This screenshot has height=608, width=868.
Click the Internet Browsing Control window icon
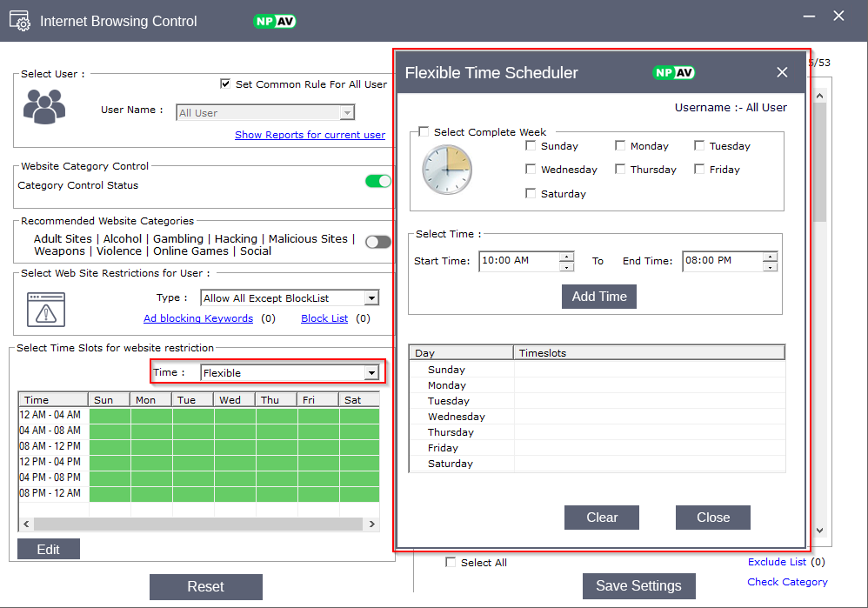pyautogui.click(x=20, y=21)
